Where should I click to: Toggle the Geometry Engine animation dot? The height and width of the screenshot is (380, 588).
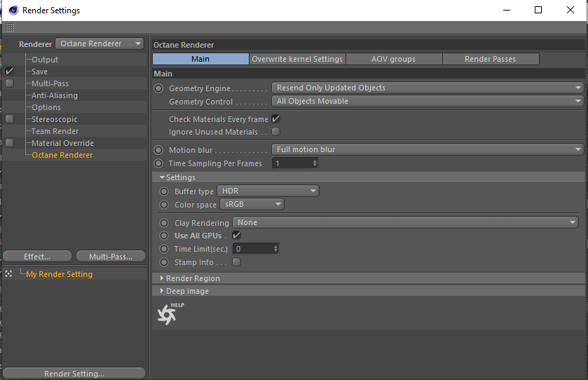click(x=158, y=88)
